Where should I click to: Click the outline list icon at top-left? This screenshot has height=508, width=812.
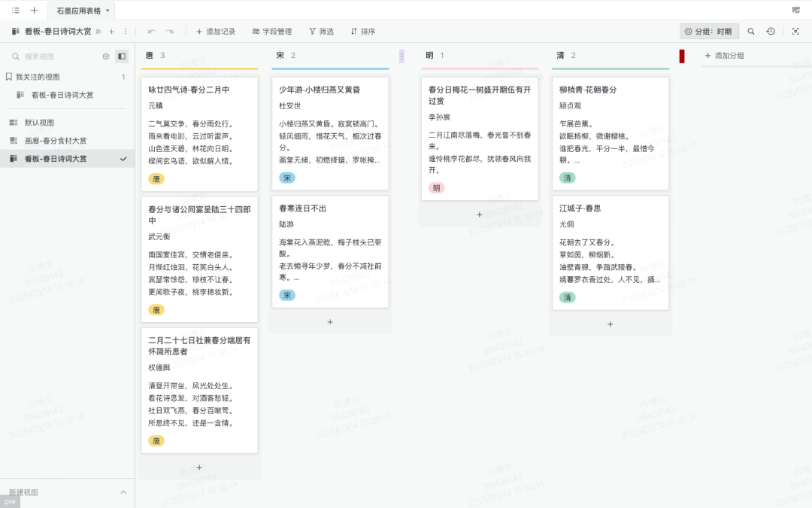16,11
